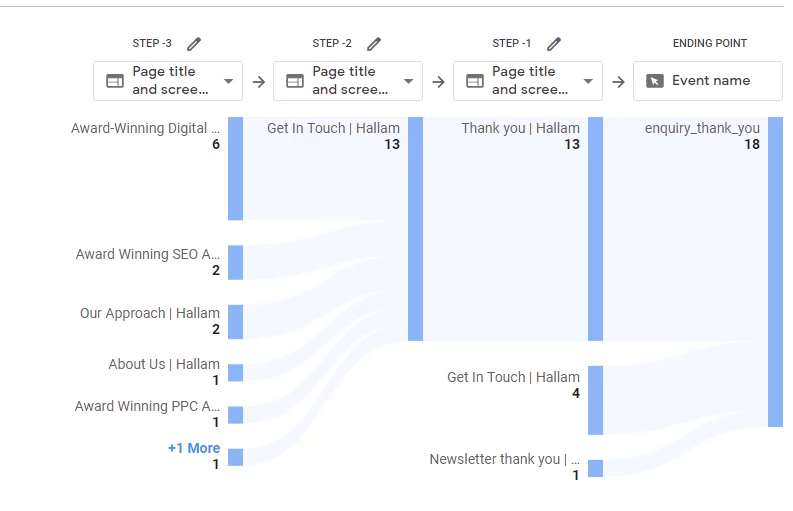Image resolution: width=793 pixels, height=511 pixels.
Task: Click the 'Get In Touch | Hallam' STEP -2 bar
Action: point(415,228)
